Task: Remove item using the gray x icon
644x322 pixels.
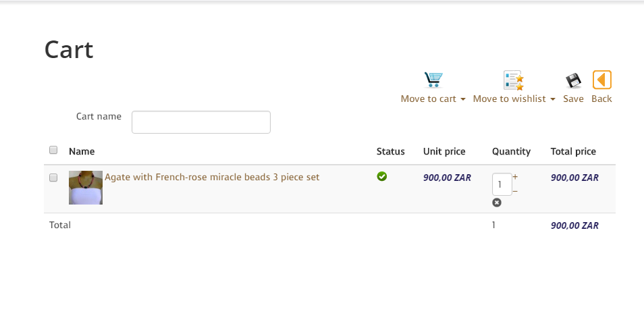Action: point(497,203)
